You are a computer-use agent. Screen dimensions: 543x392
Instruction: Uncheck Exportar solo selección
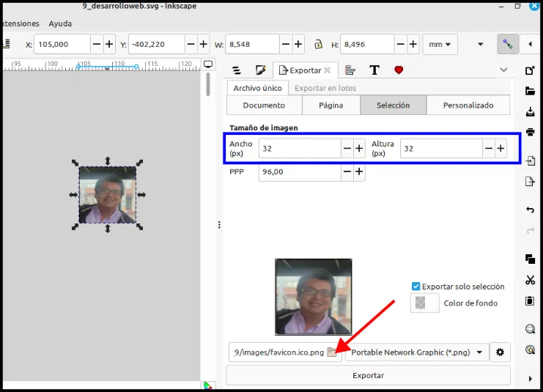(416, 286)
